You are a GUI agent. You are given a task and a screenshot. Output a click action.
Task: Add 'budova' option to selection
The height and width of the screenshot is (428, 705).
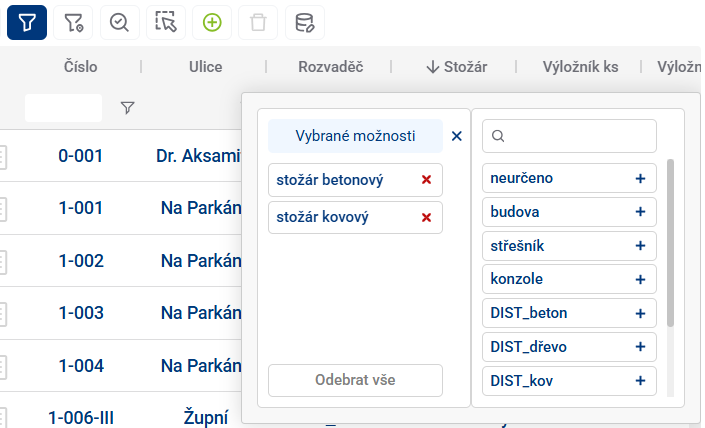pos(640,213)
